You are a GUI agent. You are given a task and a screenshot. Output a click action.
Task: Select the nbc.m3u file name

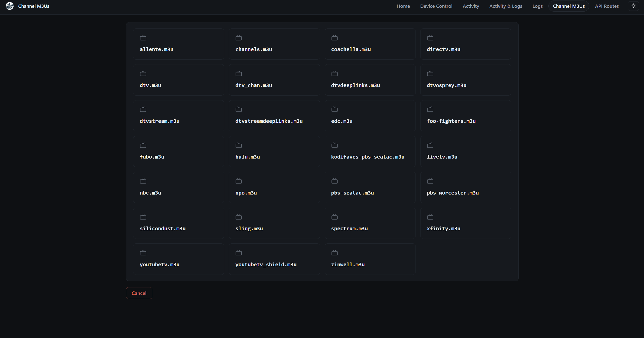[x=150, y=193]
